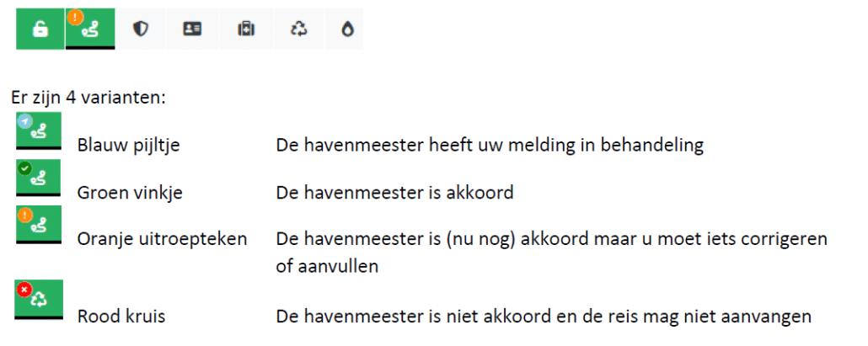
Task: Select the grey recycling waste icon
Action: coord(297,29)
